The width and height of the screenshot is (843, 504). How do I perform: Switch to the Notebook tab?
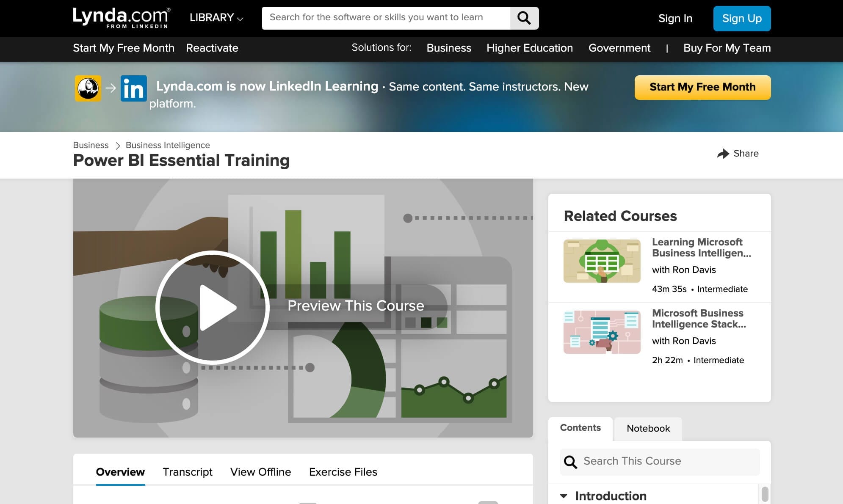[x=647, y=428]
